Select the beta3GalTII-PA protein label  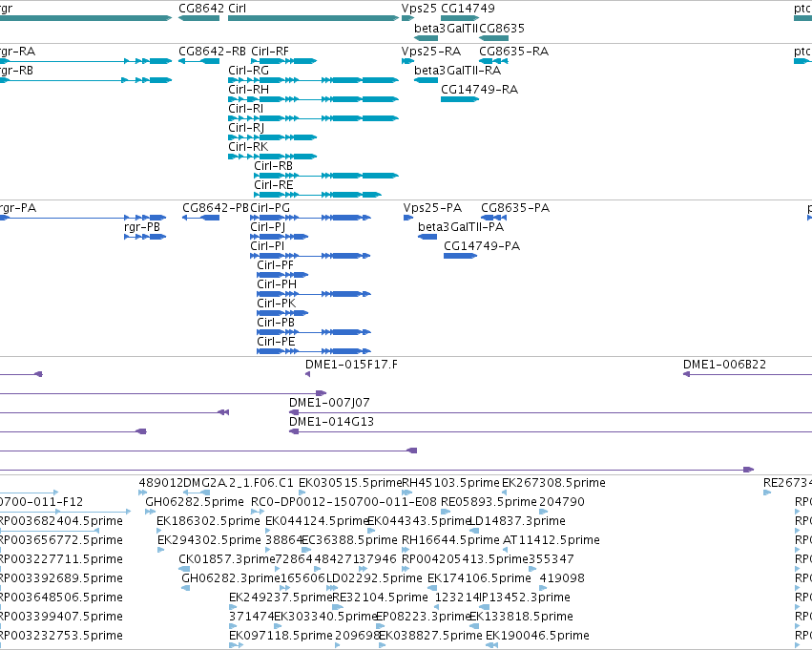(461, 227)
